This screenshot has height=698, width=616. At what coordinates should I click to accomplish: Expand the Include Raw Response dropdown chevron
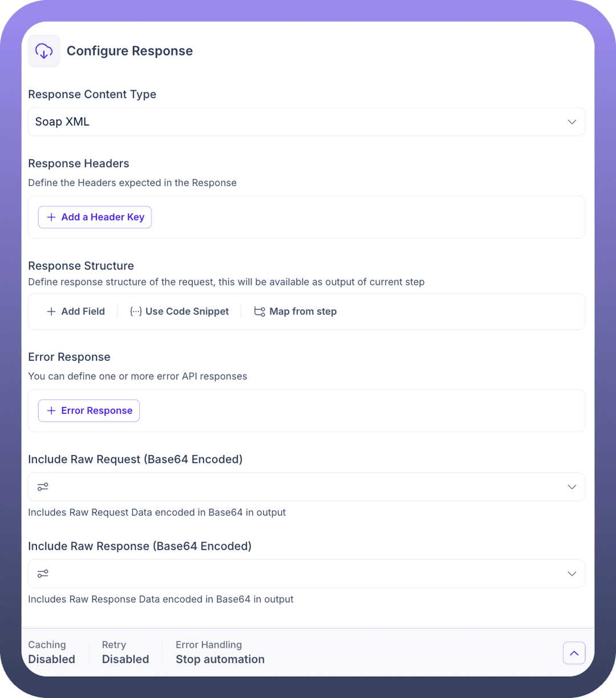[572, 574]
